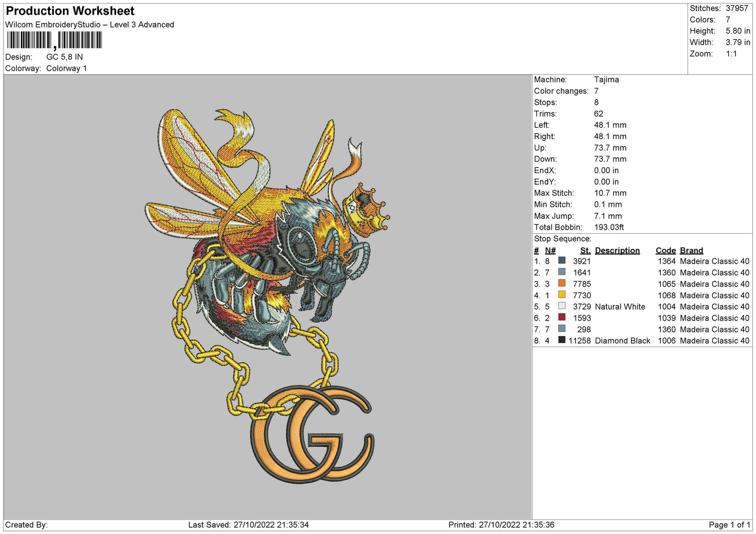Click the red swatch for stop 6
The height and width of the screenshot is (534, 756).
(562, 317)
